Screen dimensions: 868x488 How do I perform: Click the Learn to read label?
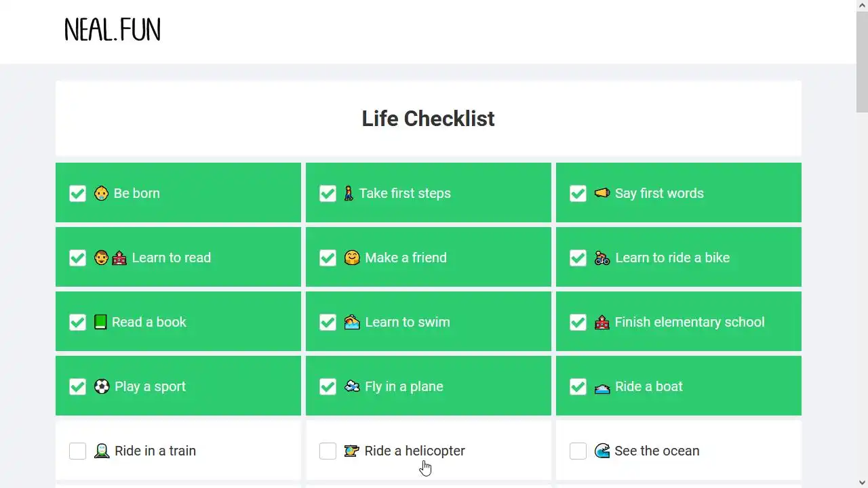pos(172,258)
